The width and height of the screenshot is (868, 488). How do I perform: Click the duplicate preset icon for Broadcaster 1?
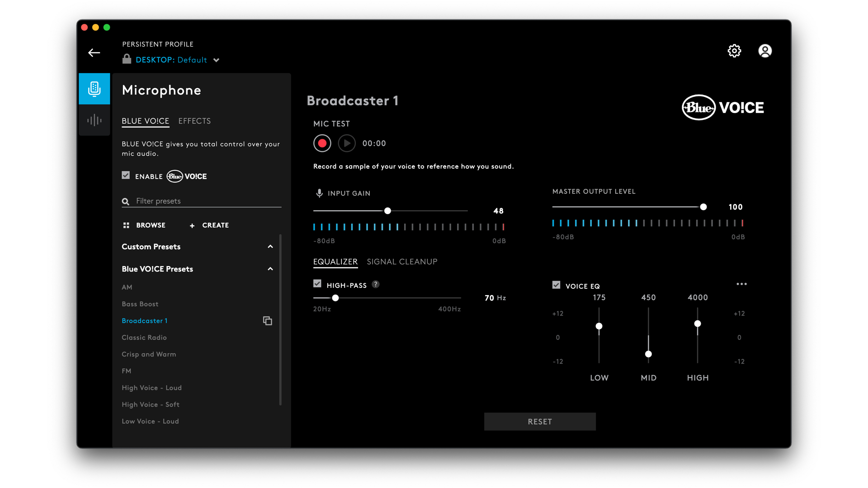[x=268, y=321]
